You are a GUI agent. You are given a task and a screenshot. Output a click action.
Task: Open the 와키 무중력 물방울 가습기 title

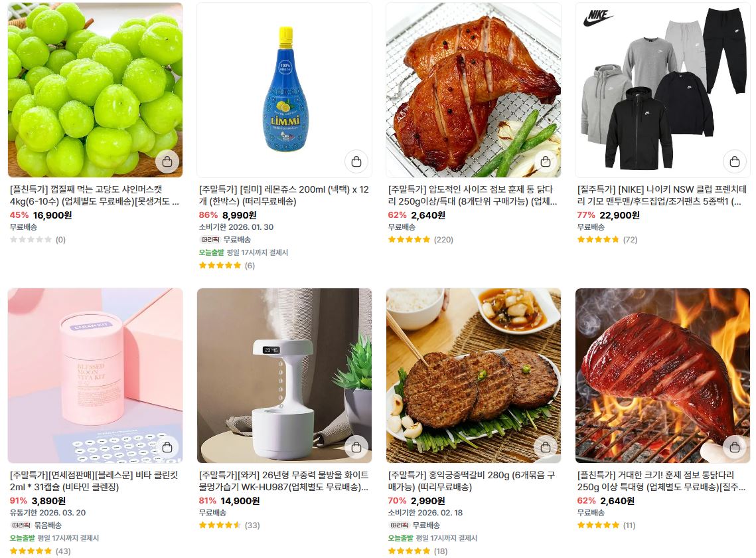284,481
